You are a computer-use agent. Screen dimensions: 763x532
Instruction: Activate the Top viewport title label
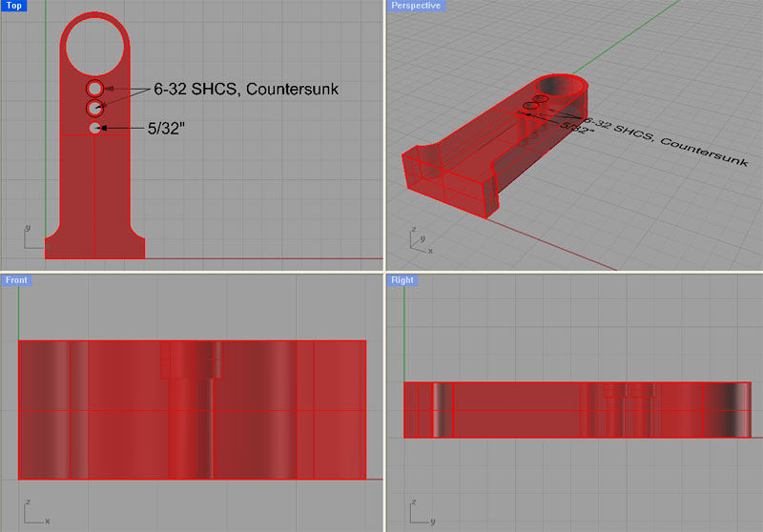click(x=15, y=6)
